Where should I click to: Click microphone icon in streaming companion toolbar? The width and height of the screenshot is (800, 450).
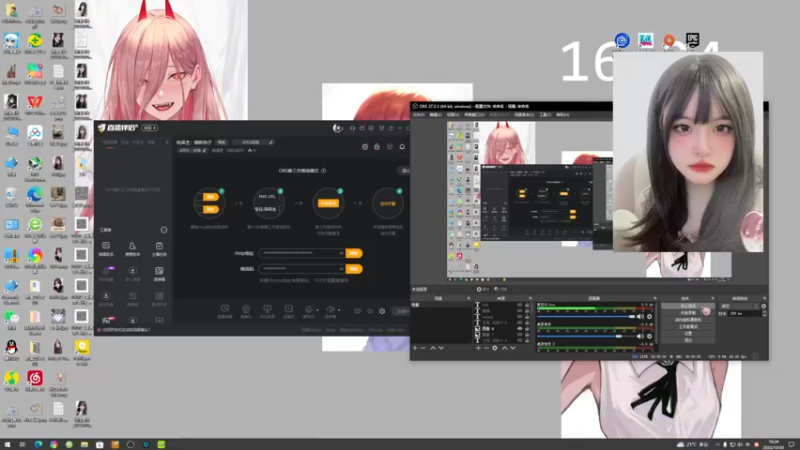[x=308, y=310]
